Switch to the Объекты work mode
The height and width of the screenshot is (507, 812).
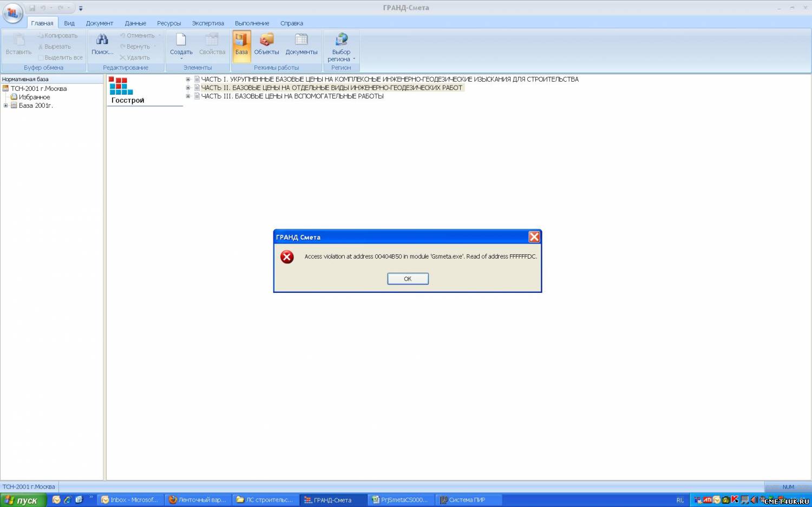(267, 44)
